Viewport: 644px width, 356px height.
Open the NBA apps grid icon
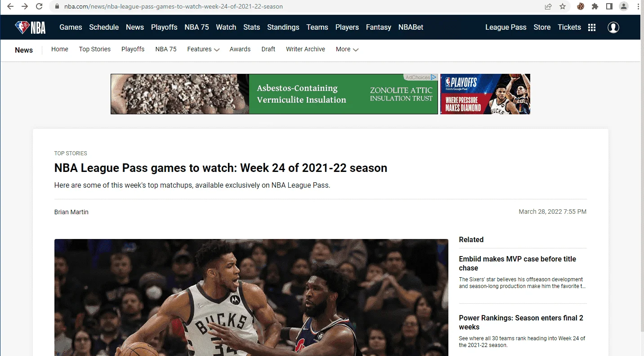pos(592,27)
